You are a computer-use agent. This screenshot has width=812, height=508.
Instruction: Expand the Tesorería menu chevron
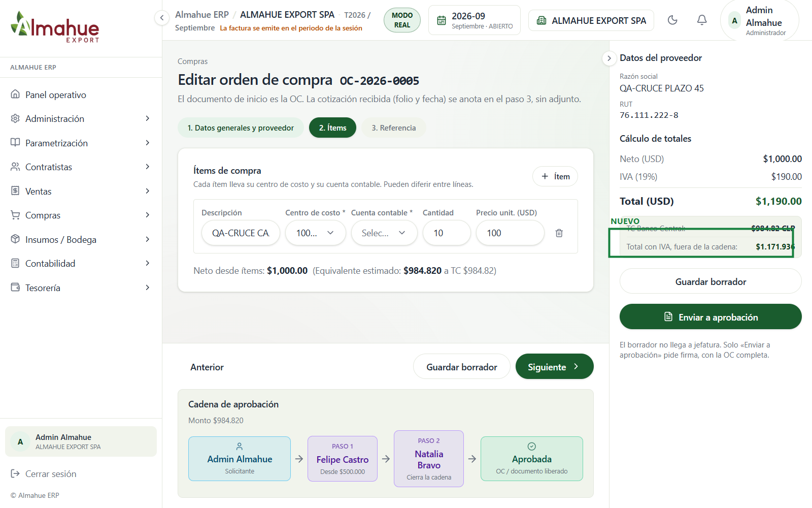148,288
